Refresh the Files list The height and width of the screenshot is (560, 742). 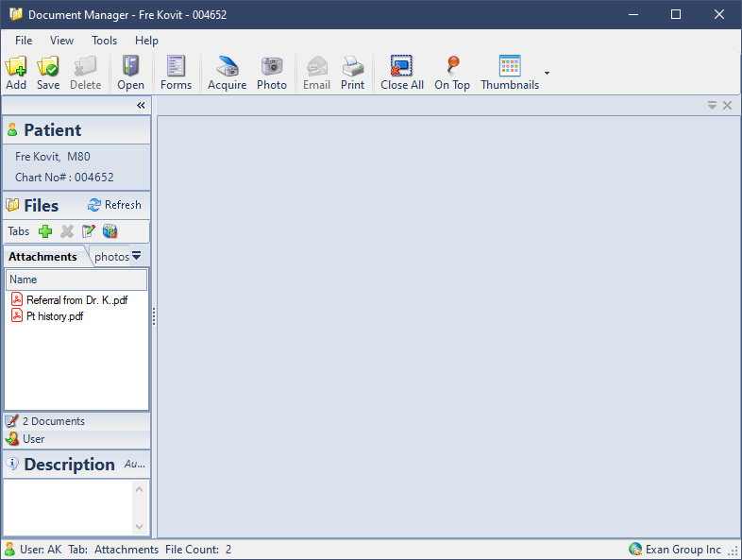(114, 205)
